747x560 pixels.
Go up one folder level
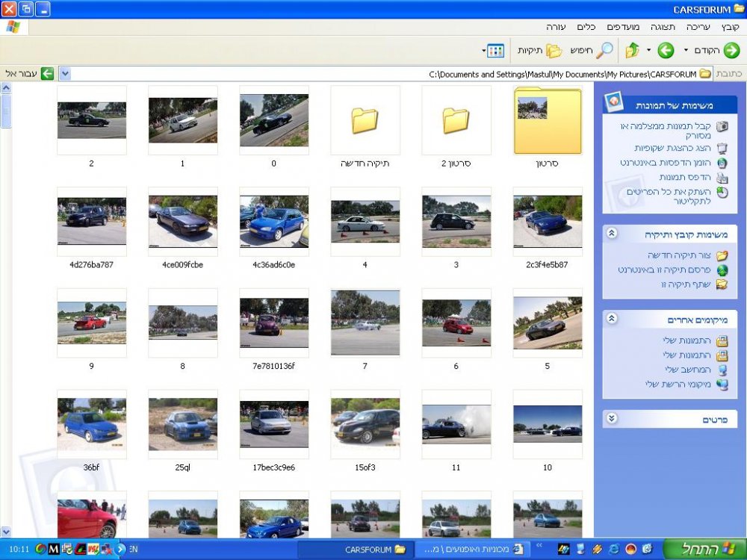pos(632,50)
